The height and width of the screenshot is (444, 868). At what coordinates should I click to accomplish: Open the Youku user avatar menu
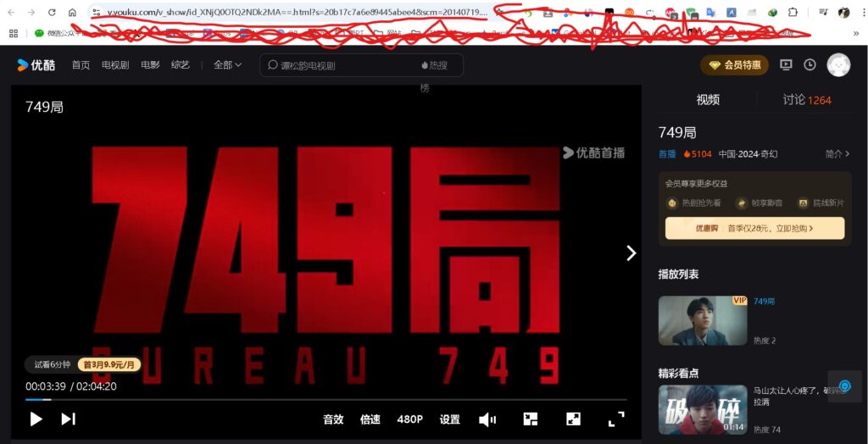coord(838,64)
